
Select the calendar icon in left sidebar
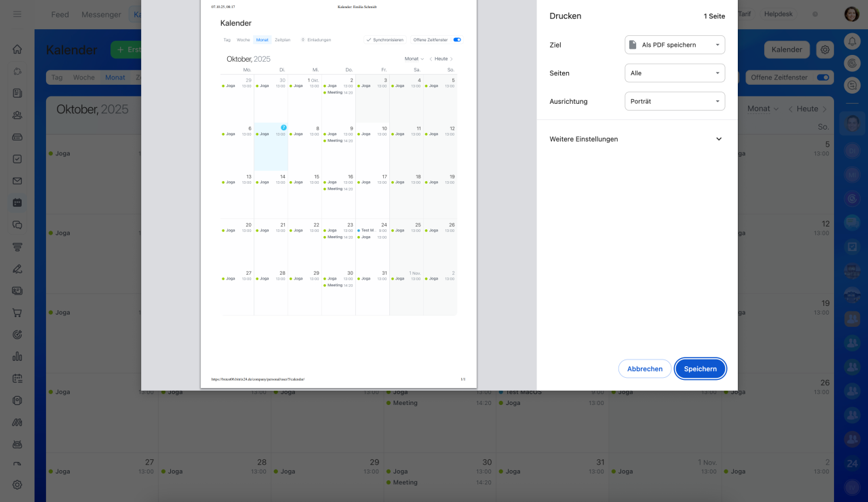18,202
